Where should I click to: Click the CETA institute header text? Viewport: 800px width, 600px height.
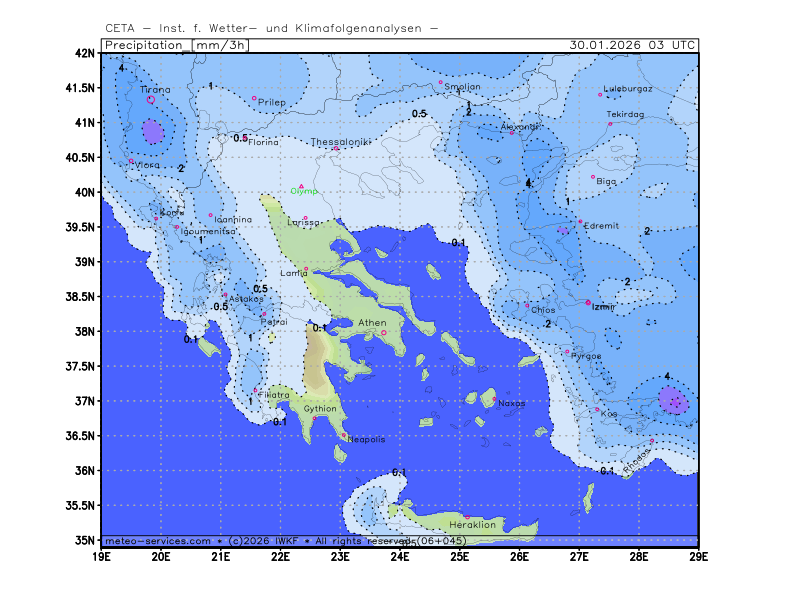[270, 28]
